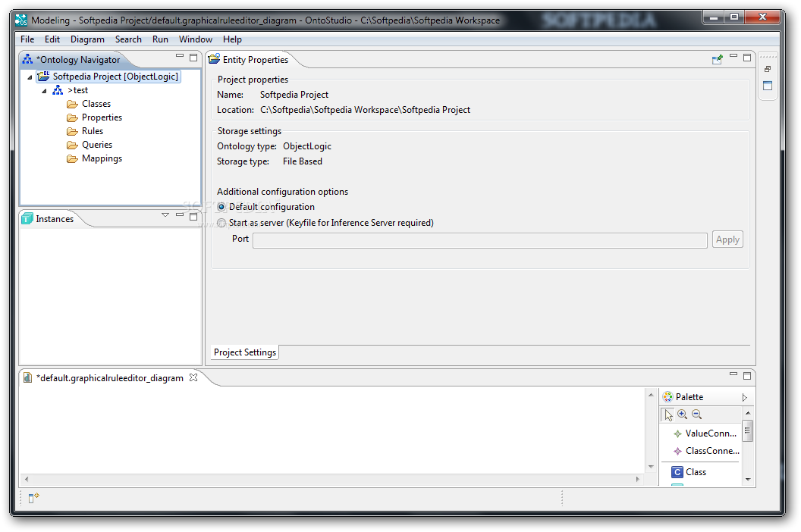Image resolution: width=801 pixels, height=532 pixels.
Task: Click the fast view icon in status bar
Action: [33, 498]
